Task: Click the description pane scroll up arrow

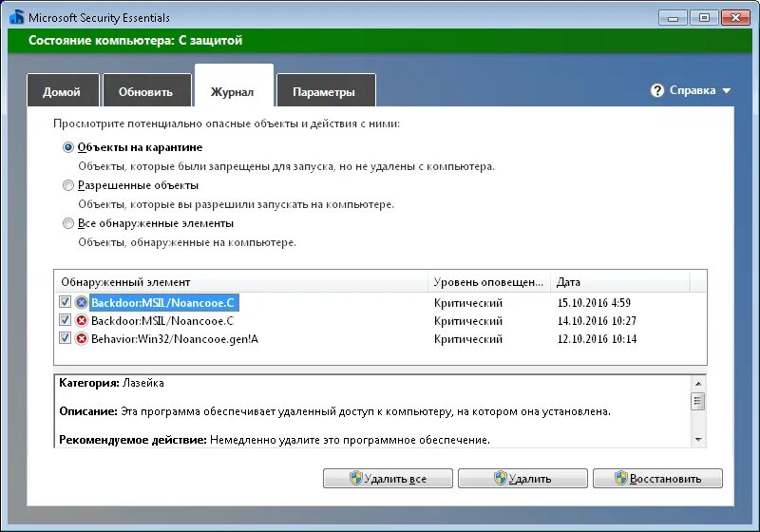Action: 698,383
